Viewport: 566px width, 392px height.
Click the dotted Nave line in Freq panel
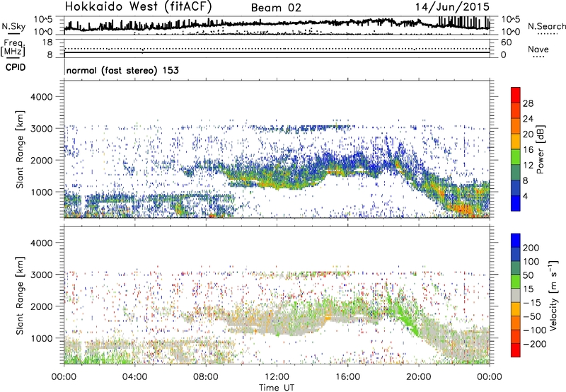click(x=277, y=48)
